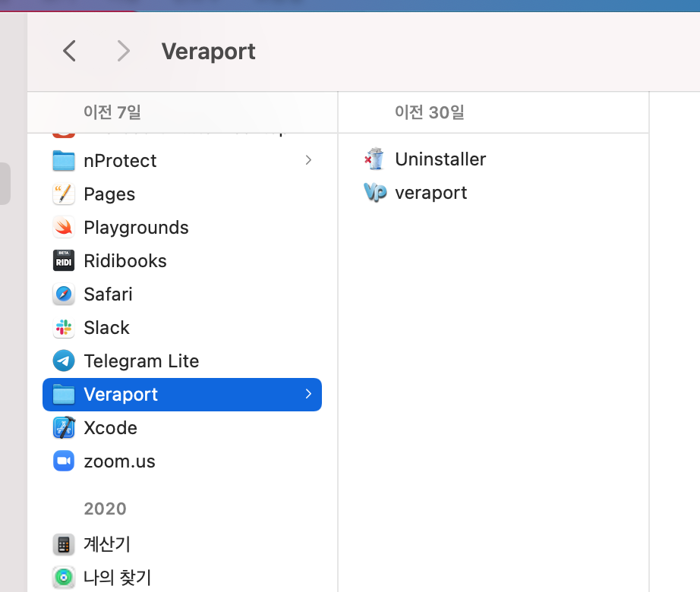Viewport: 700px width, 592px height.
Task: Click the 나의 찾기 Find My icon
Action: tap(64, 578)
